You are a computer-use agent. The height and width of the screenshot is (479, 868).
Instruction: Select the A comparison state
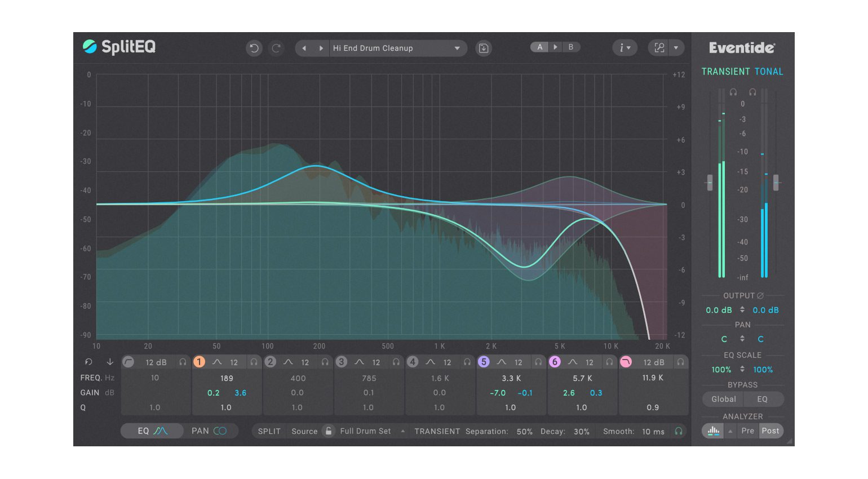pyautogui.click(x=539, y=47)
